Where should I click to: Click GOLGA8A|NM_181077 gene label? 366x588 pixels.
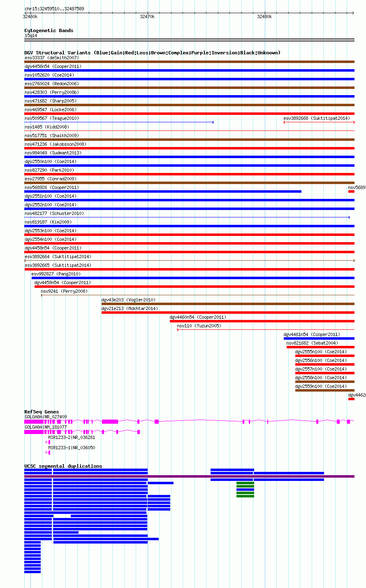click(46, 427)
